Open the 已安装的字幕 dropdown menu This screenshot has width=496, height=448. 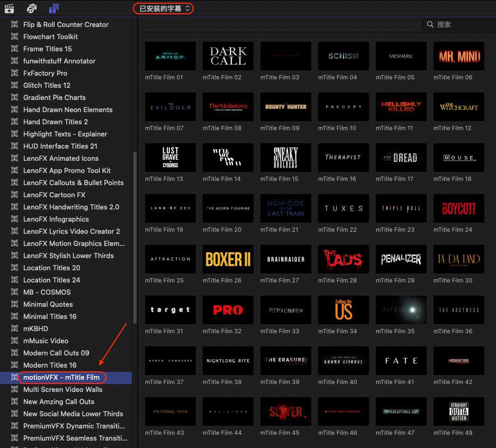164,8
